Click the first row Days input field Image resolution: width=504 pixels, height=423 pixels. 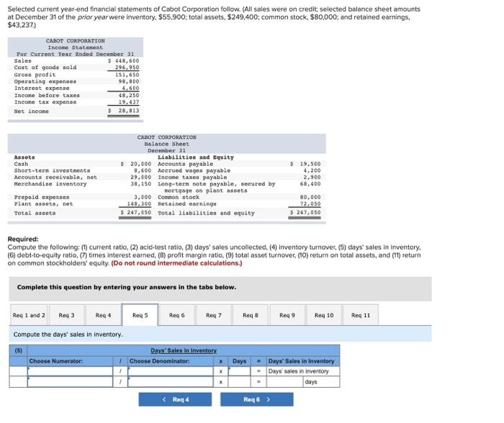[240, 371]
